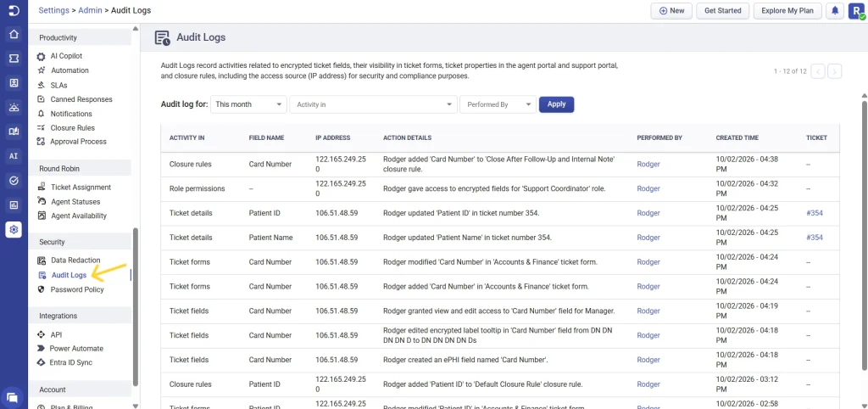This screenshot has width=868, height=409.
Task: Click the Closure Rules icon in sidebar
Action: tap(41, 128)
